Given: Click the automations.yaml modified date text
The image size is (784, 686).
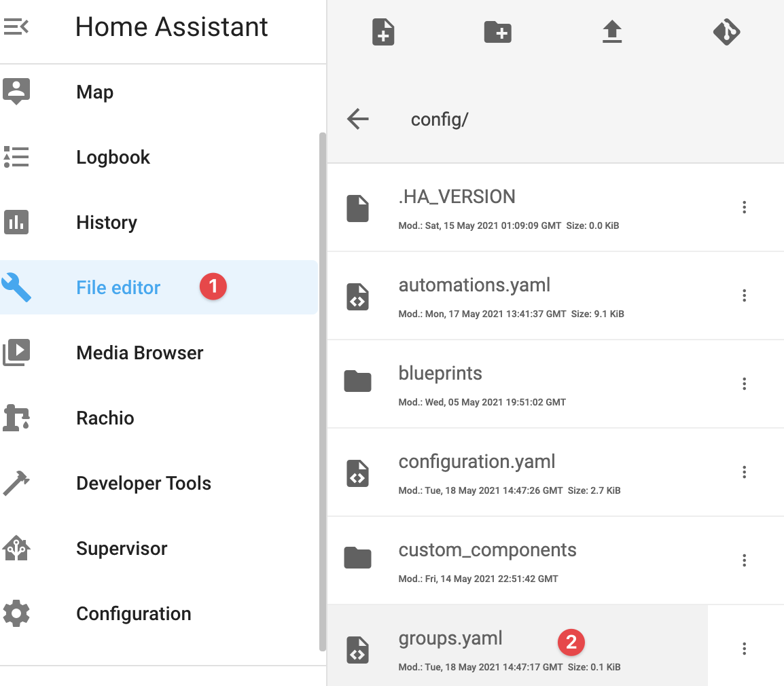Looking at the screenshot, I should tap(482, 314).
